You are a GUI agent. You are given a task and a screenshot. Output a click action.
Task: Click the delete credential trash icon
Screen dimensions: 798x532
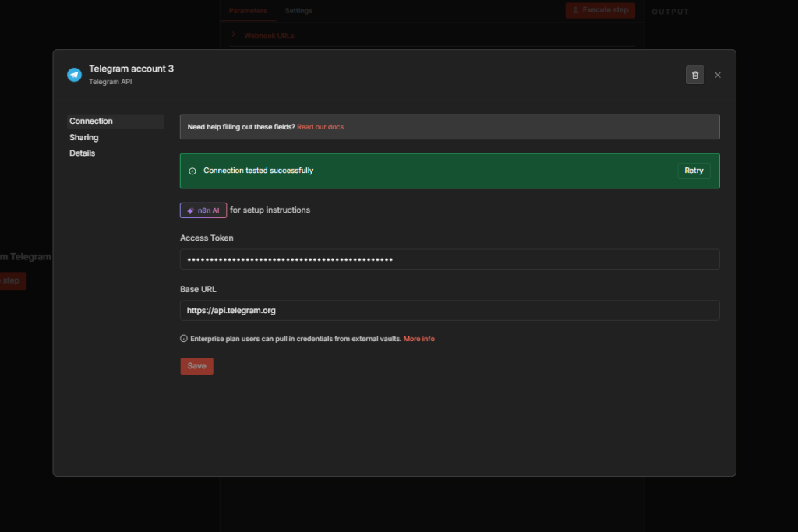click(x=694, y=74)
